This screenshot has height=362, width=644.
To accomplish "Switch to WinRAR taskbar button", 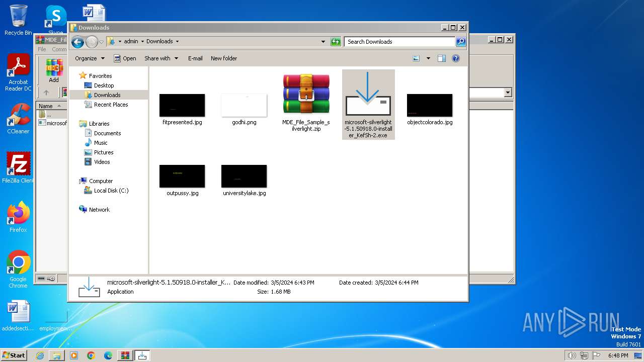I will (125, 355).
